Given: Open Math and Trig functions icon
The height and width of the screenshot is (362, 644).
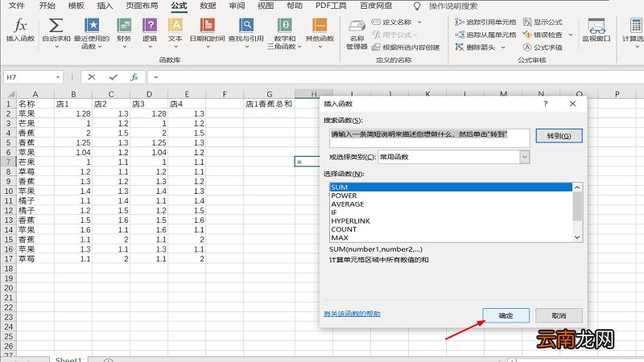Looking at the screenshot, I should (x=284, y=26).
